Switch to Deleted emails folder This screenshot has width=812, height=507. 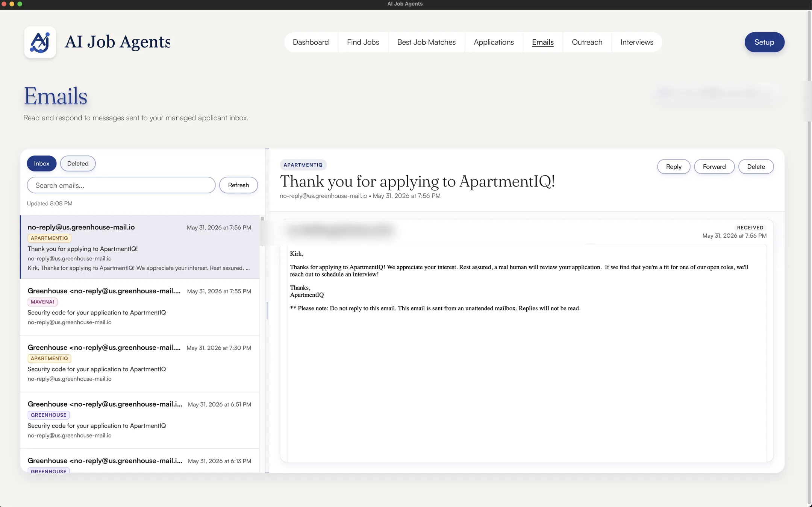[78, 164]
